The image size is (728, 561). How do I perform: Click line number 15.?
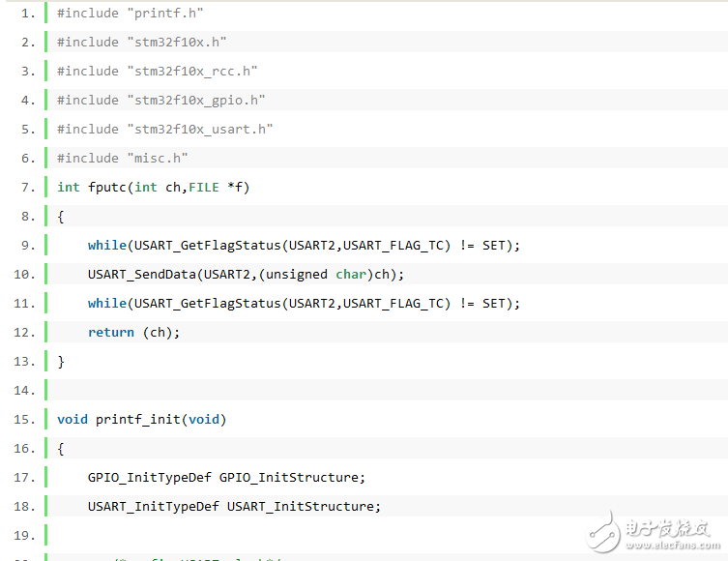(x=24, y=420)
